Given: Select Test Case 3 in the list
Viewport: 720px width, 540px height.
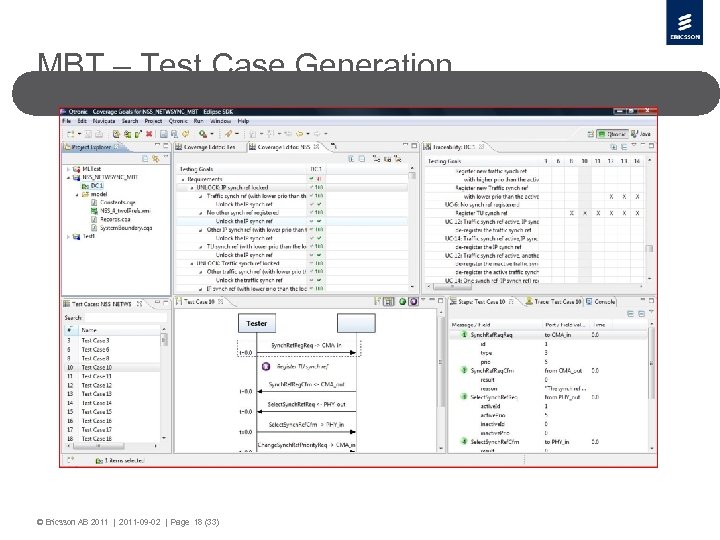Looking at the screenshot, I should click(x=96, y=341).
